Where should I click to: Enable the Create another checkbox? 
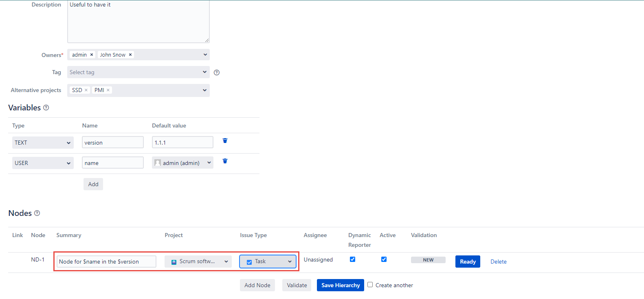point(370,285)
